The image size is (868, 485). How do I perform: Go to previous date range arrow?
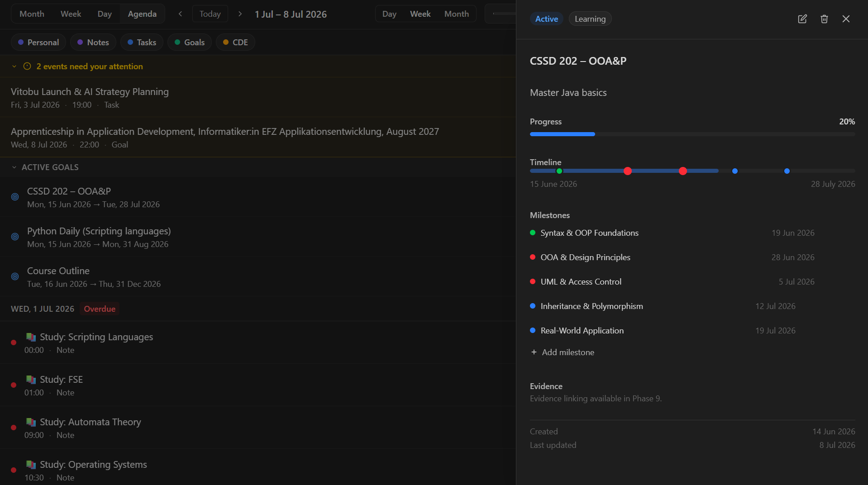tap(180, 14)
